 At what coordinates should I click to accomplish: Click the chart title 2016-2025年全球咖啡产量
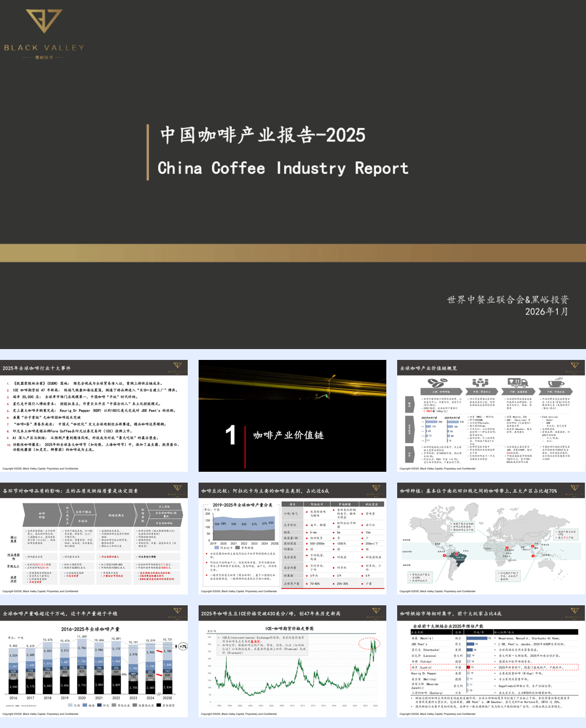pos(90,629)
